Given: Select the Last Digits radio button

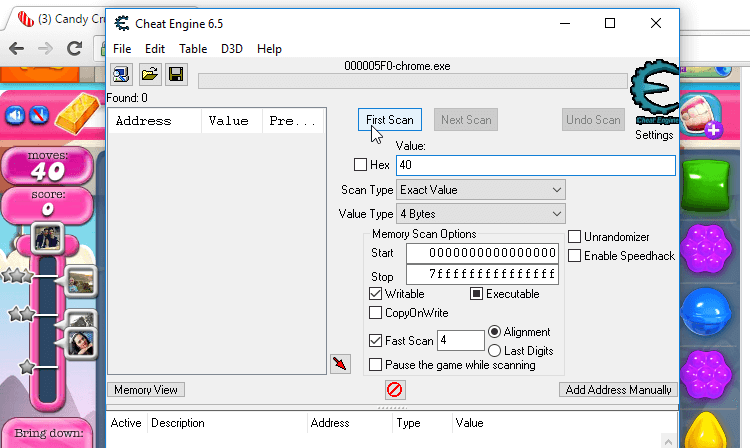Looking at the screenshot, I should pyautogui.click(x=495, y=350).
